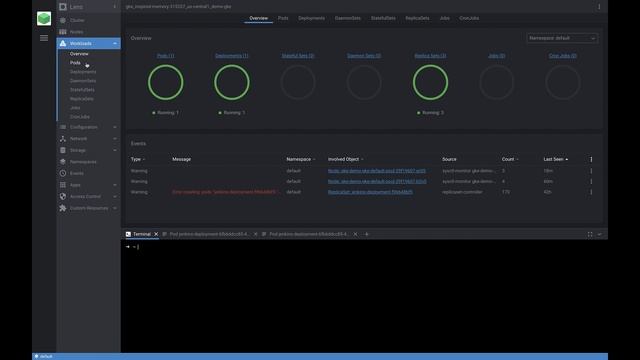The width and height of the screenshot is (640, 360).
Task: Open the Deployments (1) overview link
Action: click(231, 56)
